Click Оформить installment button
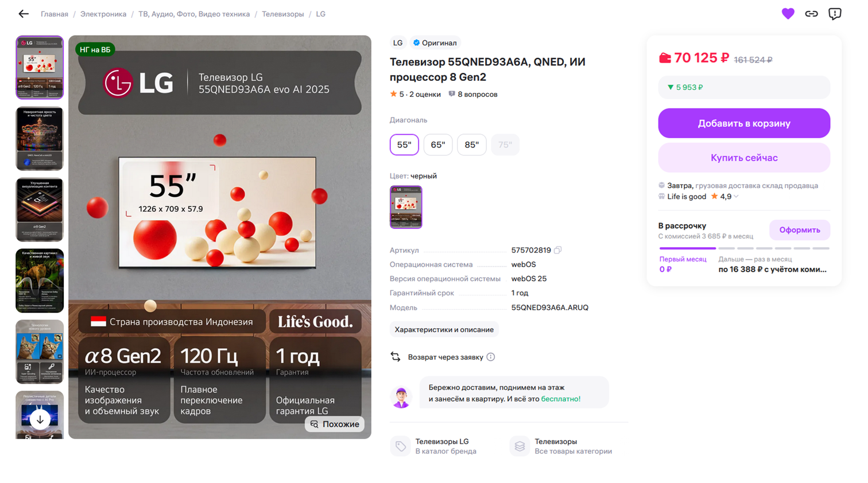The height and width of the screenshot is (483, 868). 800,230
